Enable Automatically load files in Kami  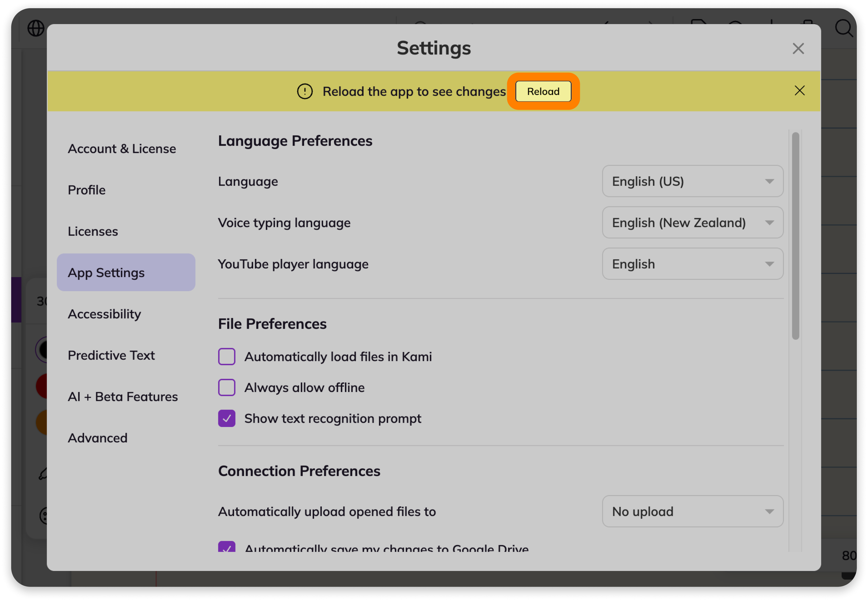coord(227,357)
